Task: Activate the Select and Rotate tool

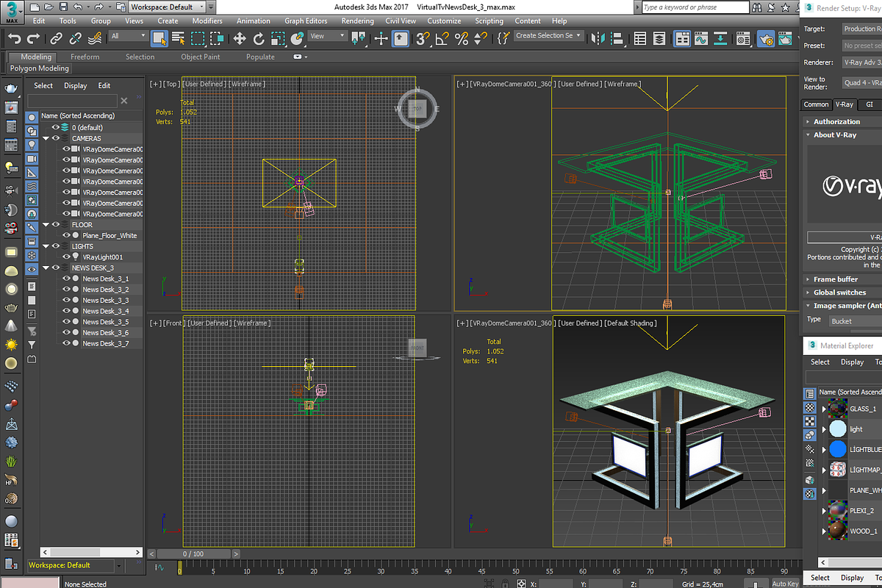Action: tap(259, 38)
